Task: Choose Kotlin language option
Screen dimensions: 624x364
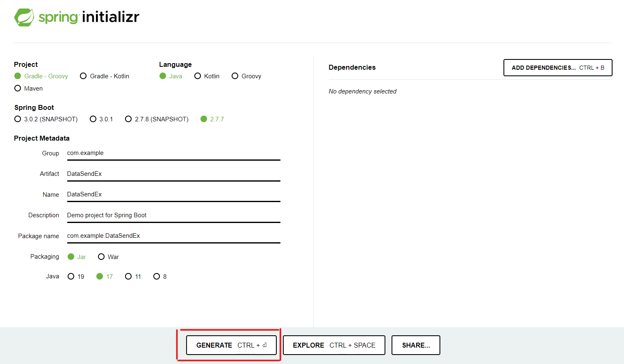Action: (x=207, y=76)
